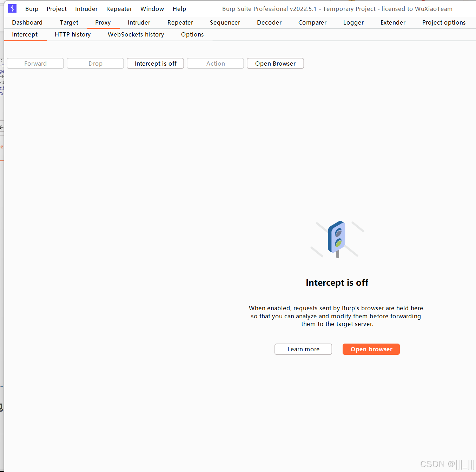
Task: Click the orange Open browser button
Action: [371, 349]
